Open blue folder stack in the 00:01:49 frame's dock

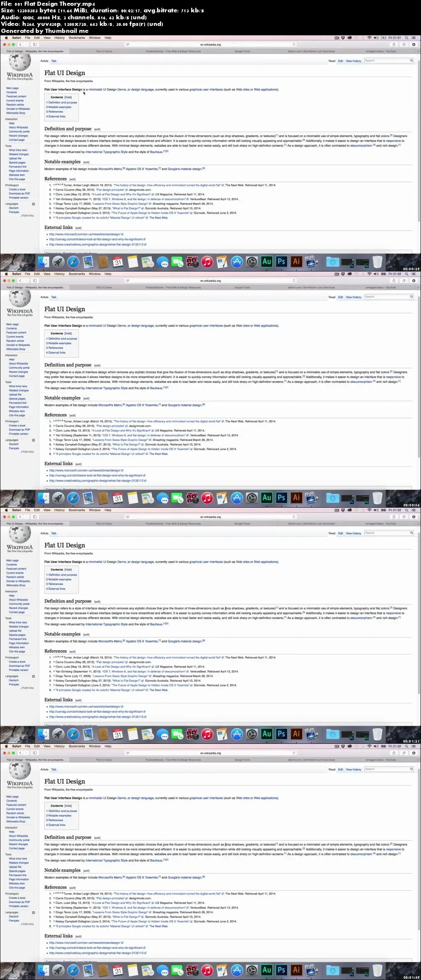pos(333,970)
